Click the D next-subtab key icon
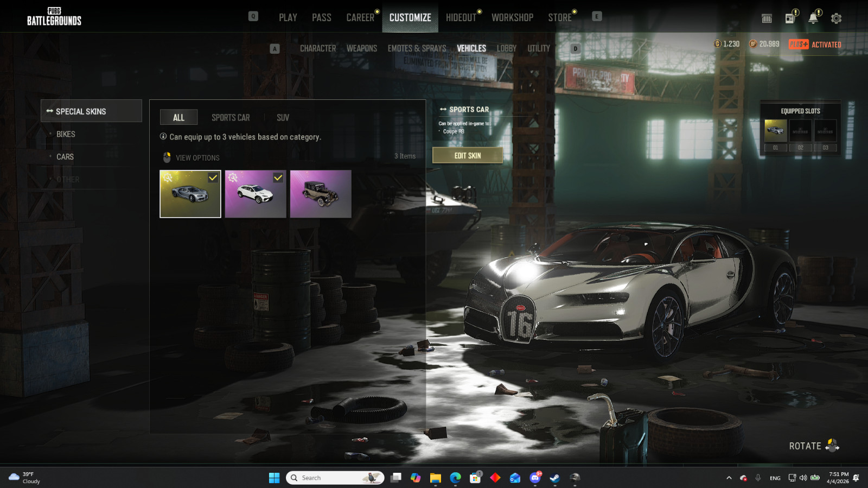 coord(576,49)
